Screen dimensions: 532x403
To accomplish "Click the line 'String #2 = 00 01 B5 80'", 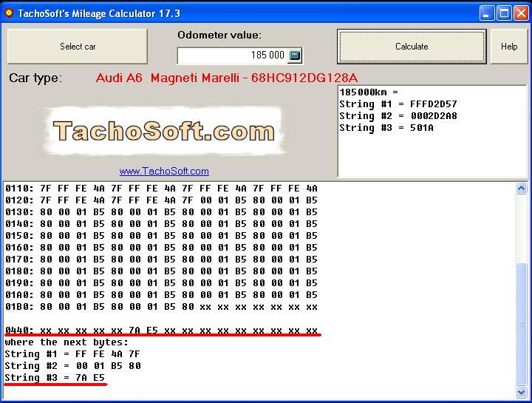I will 73,365.
